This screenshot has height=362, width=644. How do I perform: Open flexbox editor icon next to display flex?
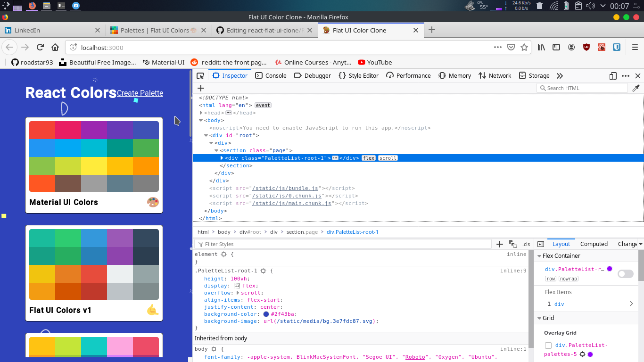coord(237,286)
